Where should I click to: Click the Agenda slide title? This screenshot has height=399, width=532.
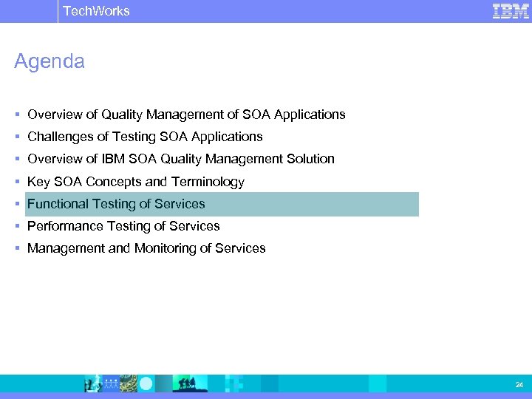(x=50, y=61)
